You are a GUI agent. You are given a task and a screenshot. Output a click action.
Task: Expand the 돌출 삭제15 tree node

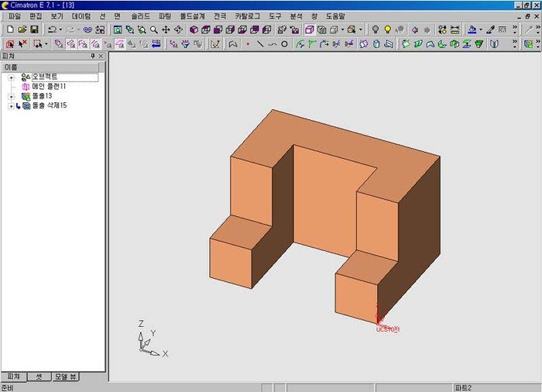pos(11,106)
